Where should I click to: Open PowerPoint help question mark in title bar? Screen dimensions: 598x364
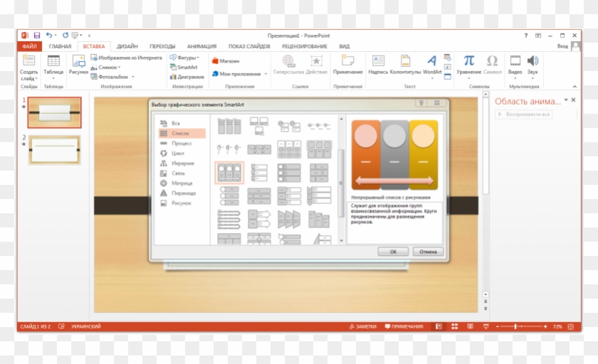(526, 36)
